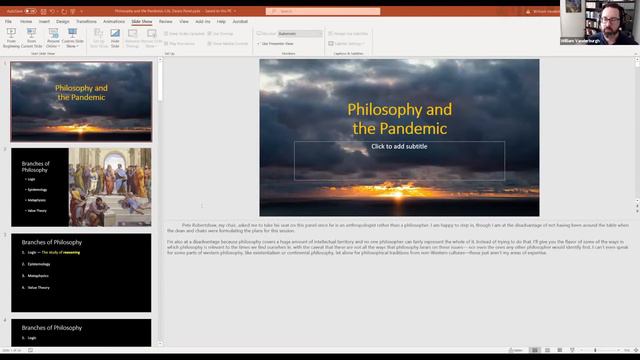Open Present Online options

53,38
